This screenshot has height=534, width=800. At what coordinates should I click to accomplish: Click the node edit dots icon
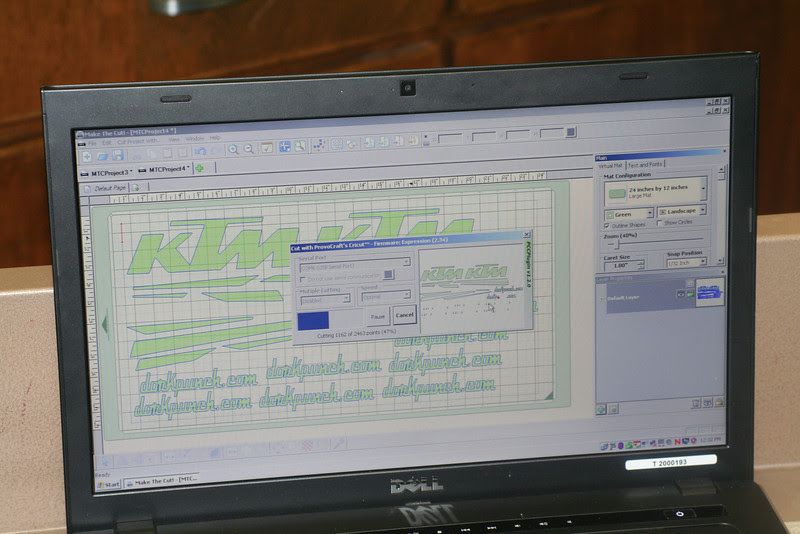pos(319,145)
